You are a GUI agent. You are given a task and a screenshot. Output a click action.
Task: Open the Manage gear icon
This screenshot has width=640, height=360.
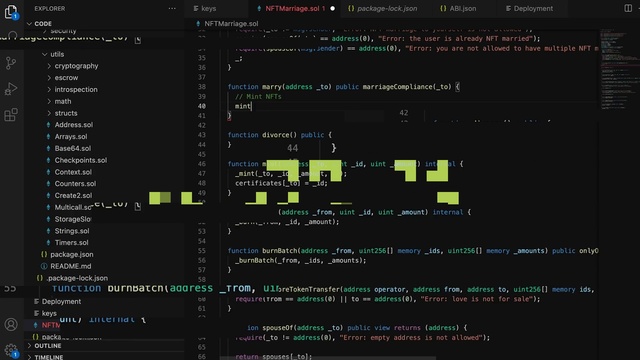[x=11, y=351]
